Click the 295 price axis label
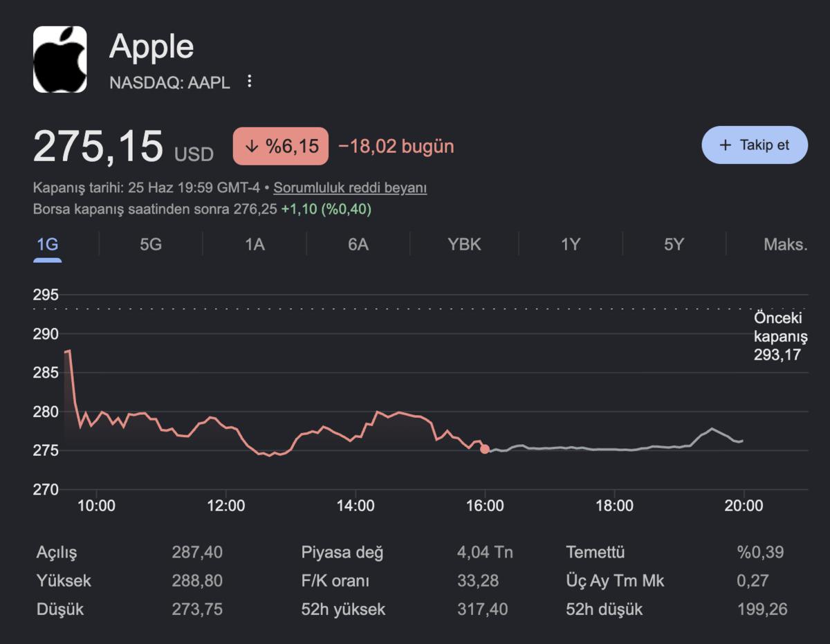 [46, 295]
